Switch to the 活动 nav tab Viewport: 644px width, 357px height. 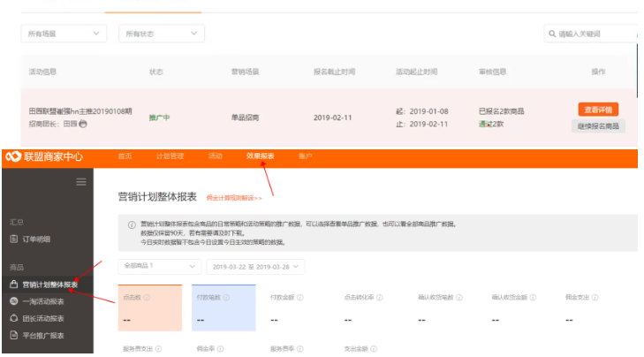pyautogui.click(x=216, y=156)
